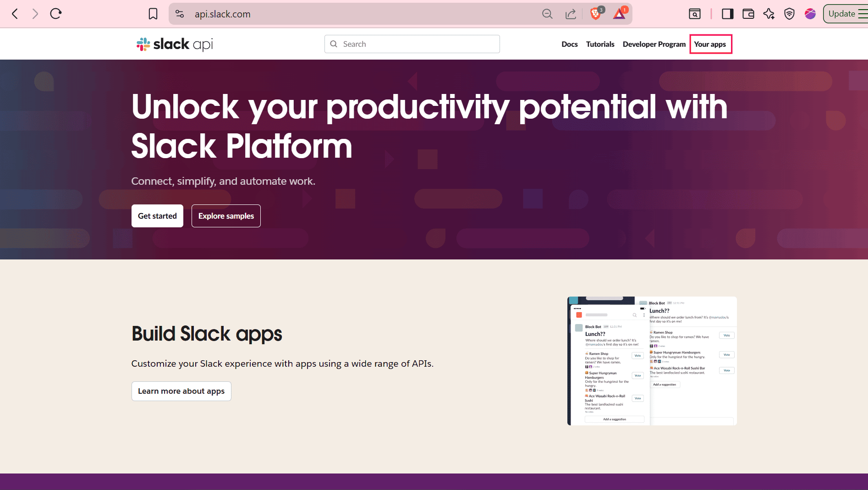Open the browser profile avatar
This screenshot has height=490, width=868.
pyautogui.click(x=810, y=14)
